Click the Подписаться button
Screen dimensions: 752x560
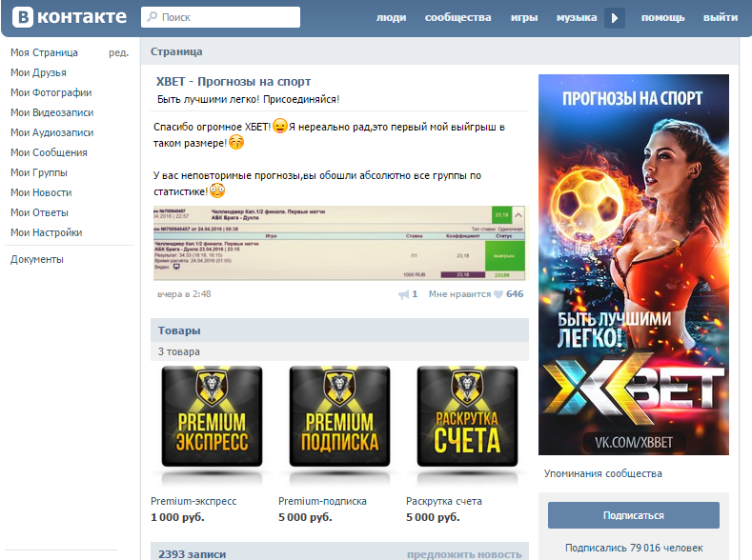coord(634,515)
